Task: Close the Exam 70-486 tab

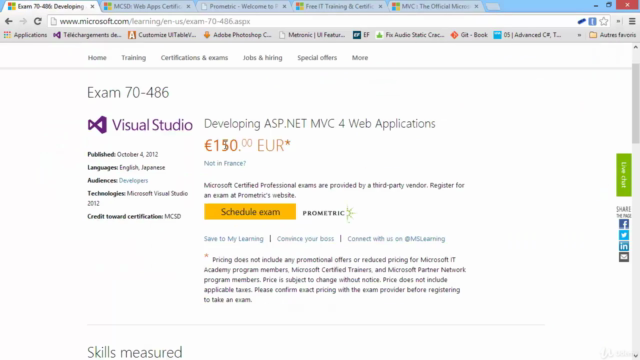Action: (92, 7)
